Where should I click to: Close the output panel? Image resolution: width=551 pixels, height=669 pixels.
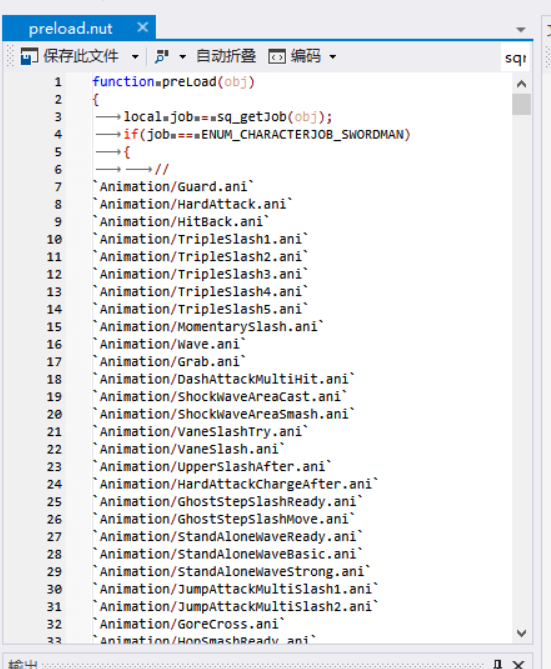pos(518,664)
